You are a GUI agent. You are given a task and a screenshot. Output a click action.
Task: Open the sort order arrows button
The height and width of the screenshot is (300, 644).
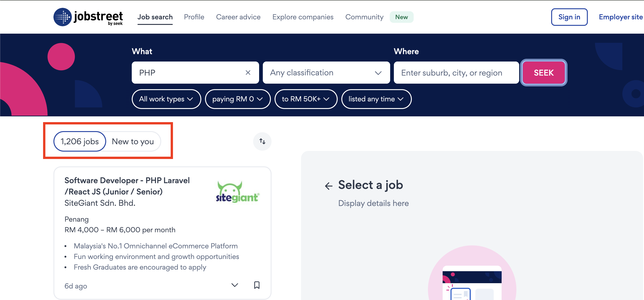[x=262, y=141]
